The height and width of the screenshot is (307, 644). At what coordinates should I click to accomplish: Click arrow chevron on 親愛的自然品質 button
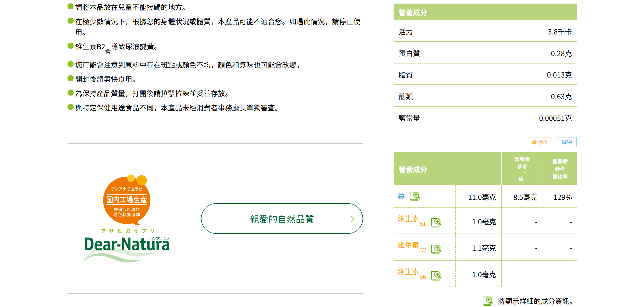tap(352, 219)
